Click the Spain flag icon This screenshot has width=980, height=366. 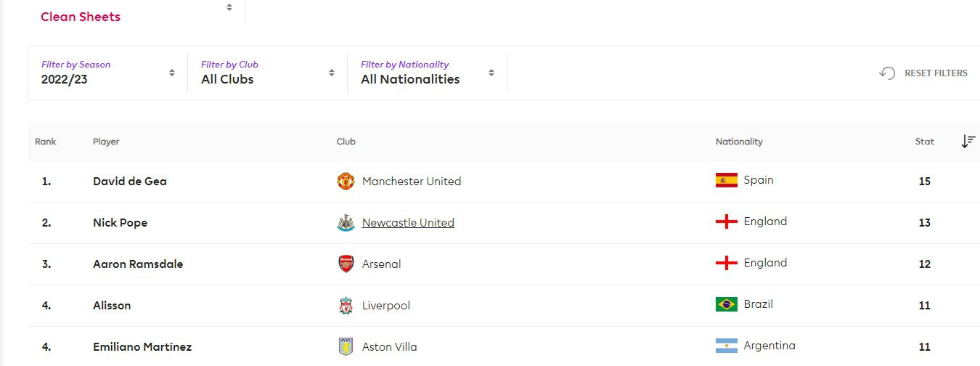(x=727, y=180)
